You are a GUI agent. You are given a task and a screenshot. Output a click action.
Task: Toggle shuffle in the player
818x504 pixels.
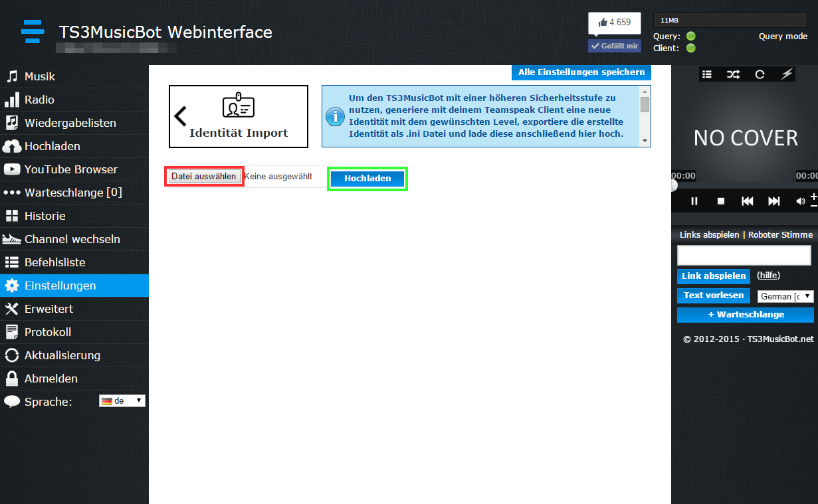733,74
